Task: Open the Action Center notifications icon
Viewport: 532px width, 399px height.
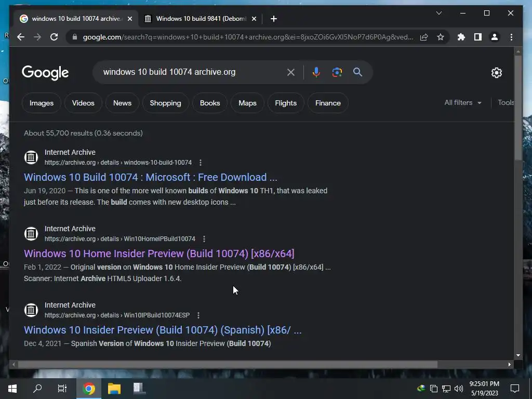Action: (x=515, y=389)
